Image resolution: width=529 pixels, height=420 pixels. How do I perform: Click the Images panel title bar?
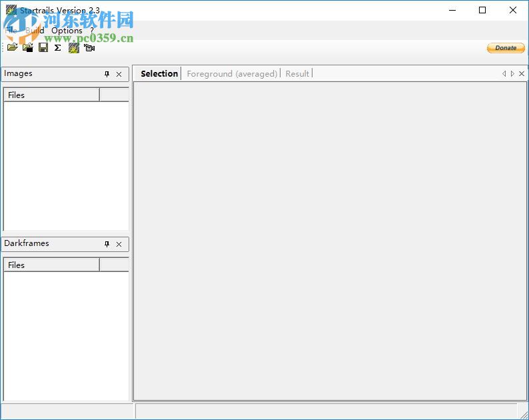[65, 74]
